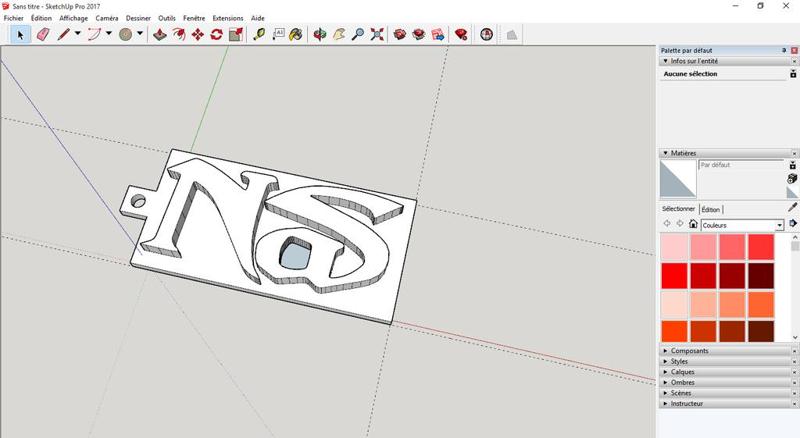Toggle the Matières secondary pane button
This screenshot has width=800, height=438.
792,165
